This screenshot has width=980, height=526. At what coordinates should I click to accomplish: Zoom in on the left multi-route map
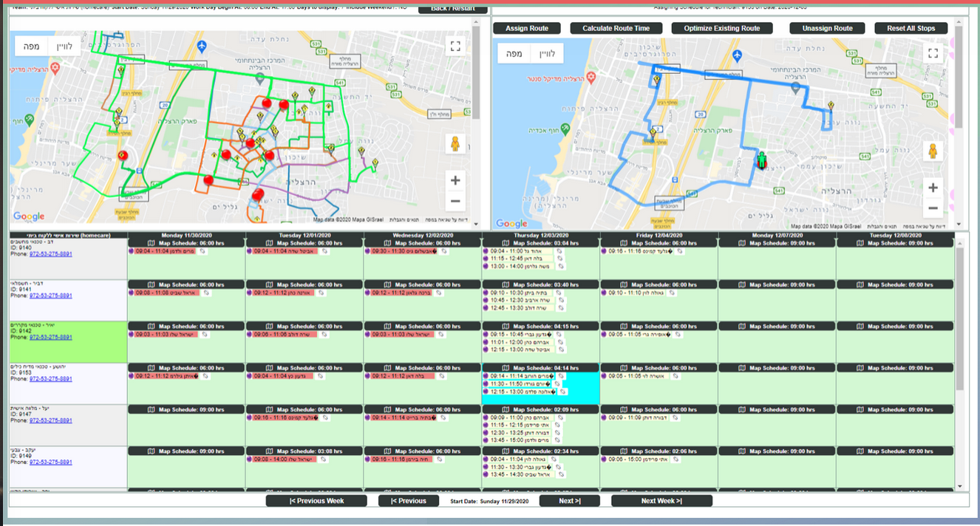click(x=455, y=180)
